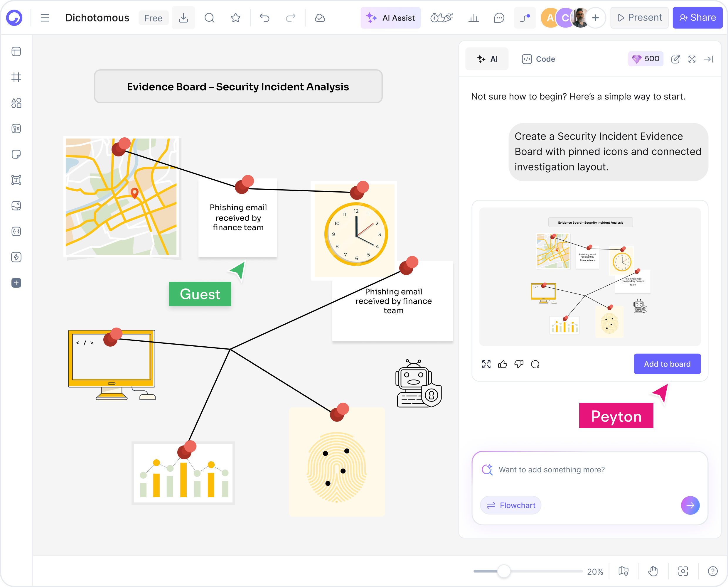Send the prompt with arrow button
Screen dimensions: 728x587
click(x=690, y=505)
